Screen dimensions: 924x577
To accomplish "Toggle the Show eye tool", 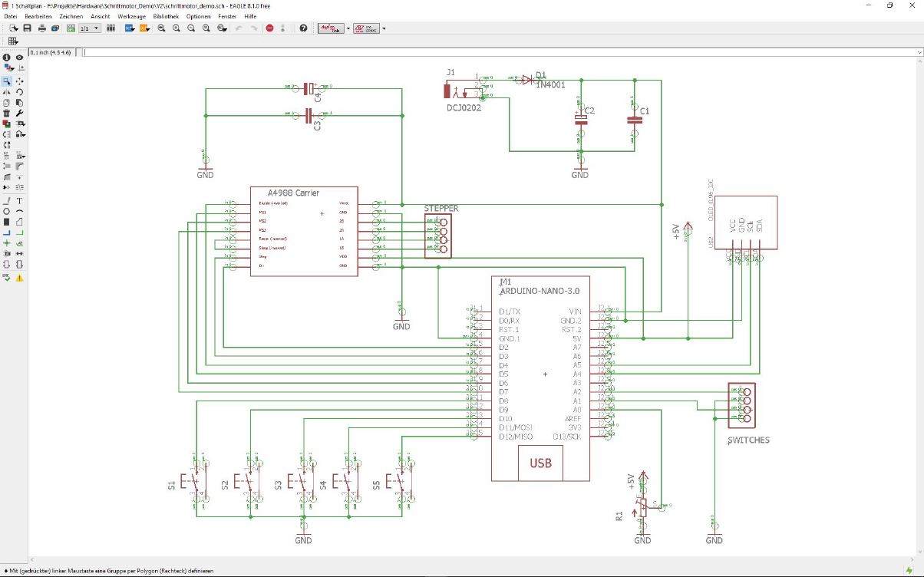I will [x=20, y=58].
